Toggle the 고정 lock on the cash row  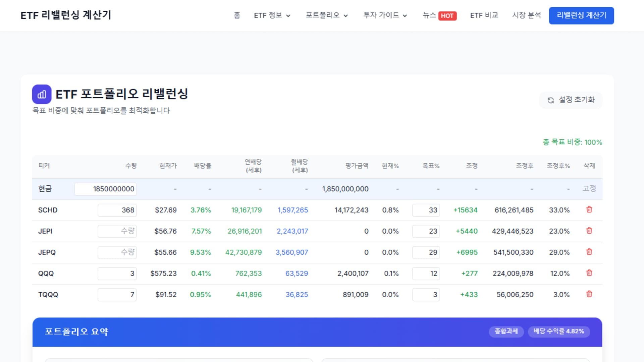click(590, 189)
